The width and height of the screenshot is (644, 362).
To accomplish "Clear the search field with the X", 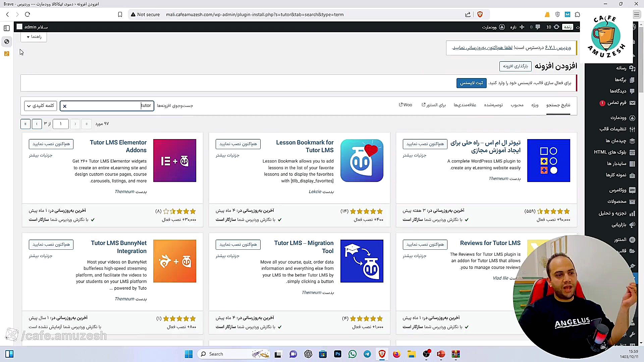I will pyautogui.click(x=65, y=106).
